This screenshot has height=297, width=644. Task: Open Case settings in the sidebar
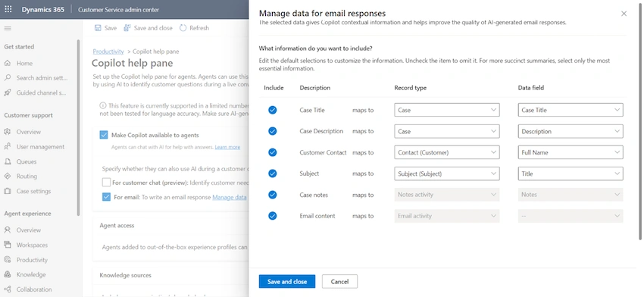(33, 191)
